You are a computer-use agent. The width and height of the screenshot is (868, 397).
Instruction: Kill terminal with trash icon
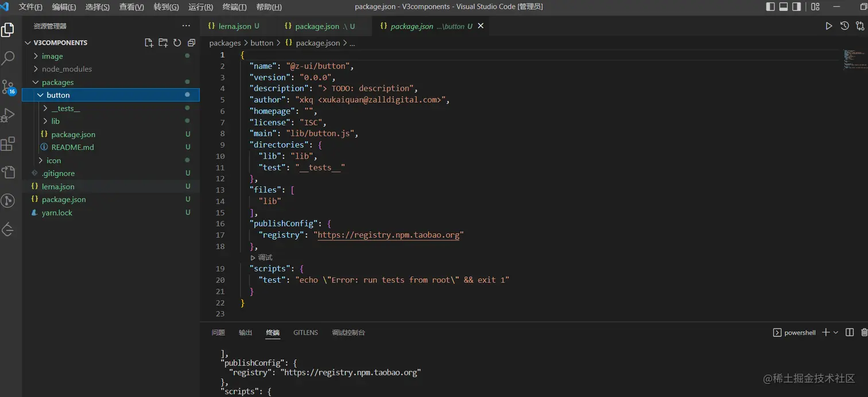(x=865, y=332)
